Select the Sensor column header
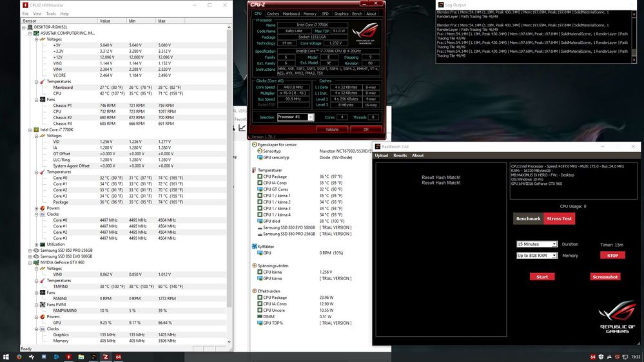The width and height of the screenshot is (644, 362). [59, 21]
